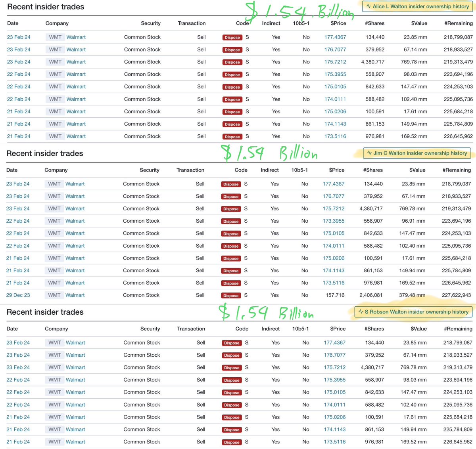
Task: Select the 96.91 mm value in Jim's table
Action: [414, 221]
